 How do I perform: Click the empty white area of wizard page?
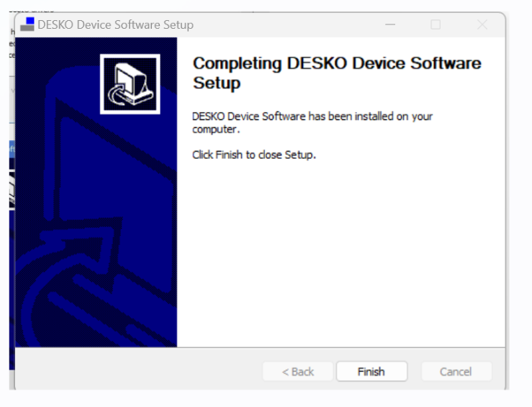(x=338, y=252)
